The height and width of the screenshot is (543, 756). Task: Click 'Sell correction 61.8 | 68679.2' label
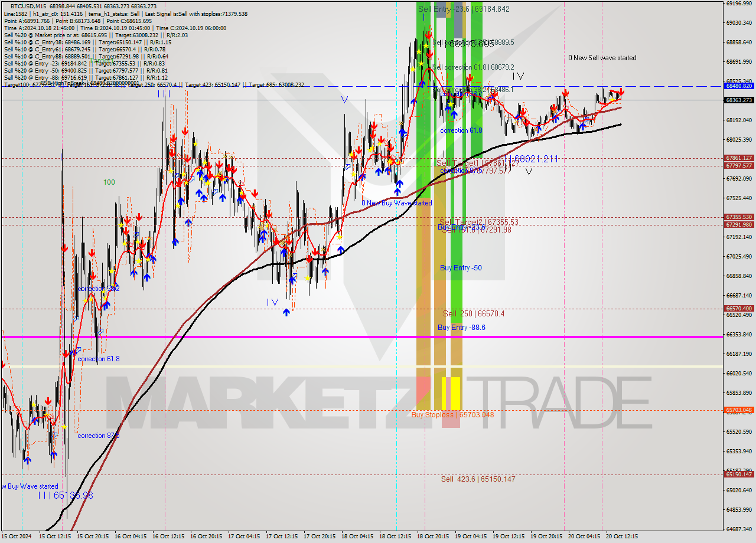tap(473, 67)
